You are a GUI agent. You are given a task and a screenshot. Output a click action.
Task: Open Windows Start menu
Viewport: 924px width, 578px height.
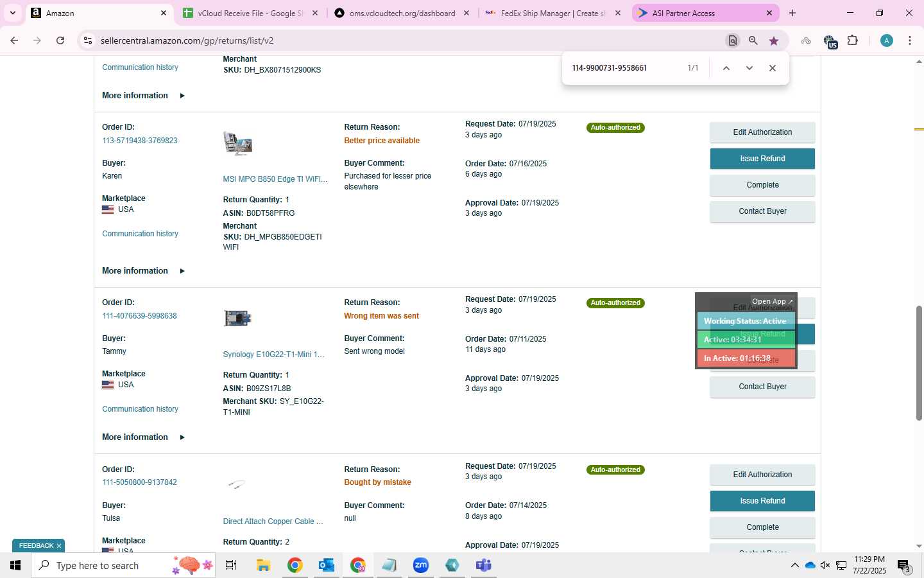click(15, 565)
